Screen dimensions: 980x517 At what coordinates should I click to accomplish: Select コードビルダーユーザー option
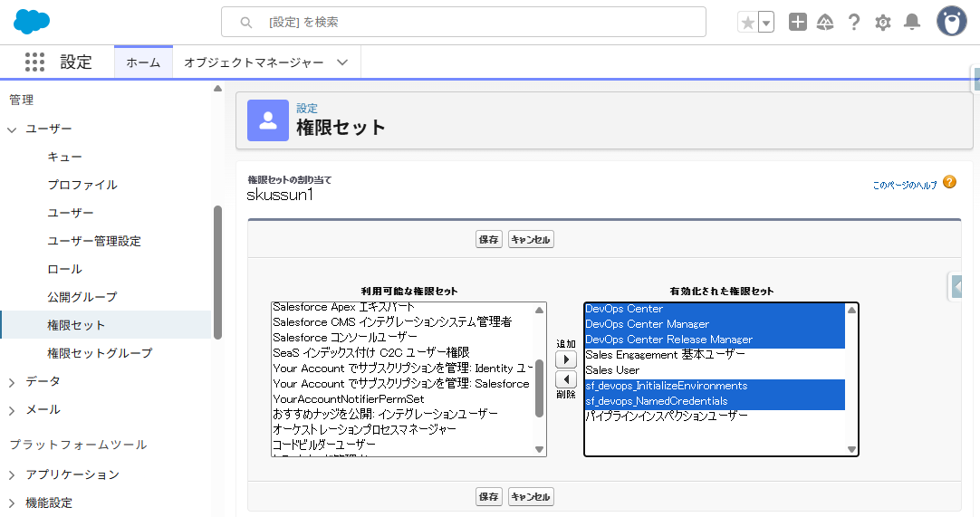click(x=323, y=445)
